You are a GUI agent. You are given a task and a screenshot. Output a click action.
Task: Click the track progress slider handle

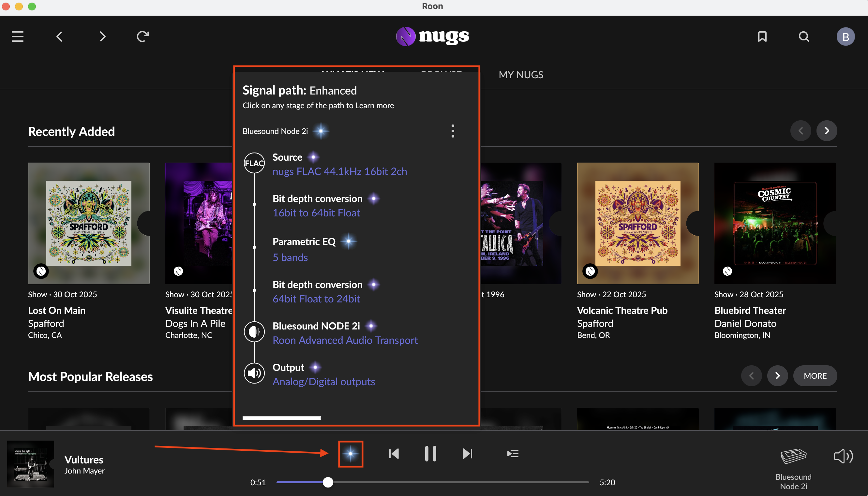pyautogui.click(x=328, y=482)
